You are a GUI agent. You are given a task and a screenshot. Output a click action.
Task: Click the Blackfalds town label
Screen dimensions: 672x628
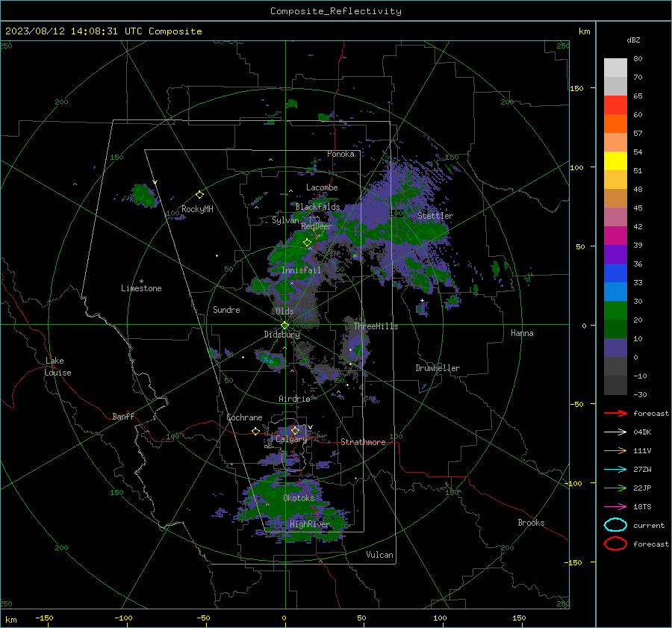pyautogui.click(x=317, y=207)
